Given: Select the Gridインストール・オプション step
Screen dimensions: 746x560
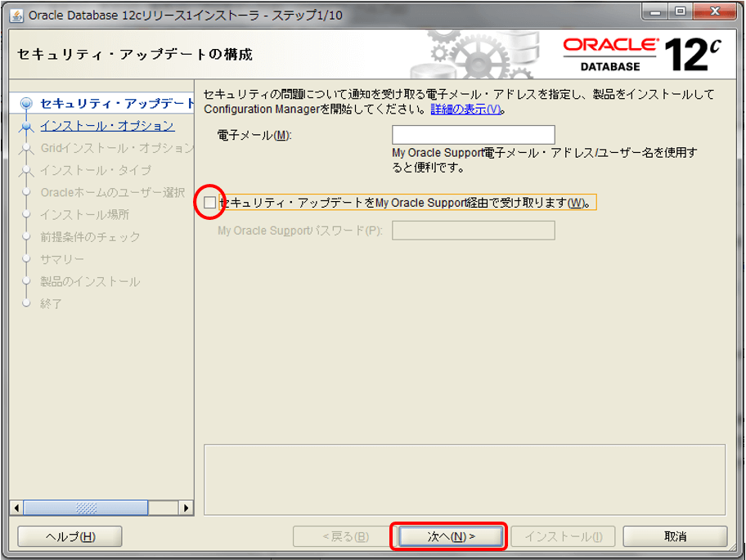Looking at the screenshot, I should click(x=116, y=148).
